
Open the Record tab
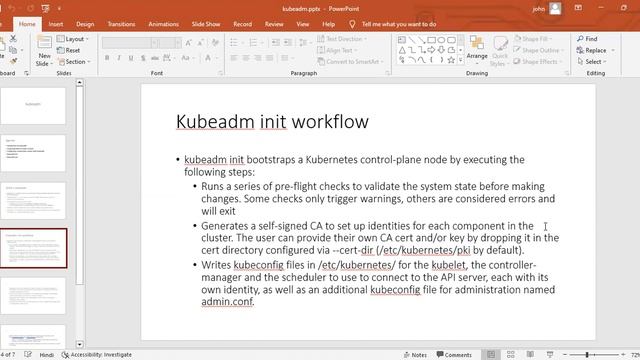pyautogui.click(x=242, y=24)
